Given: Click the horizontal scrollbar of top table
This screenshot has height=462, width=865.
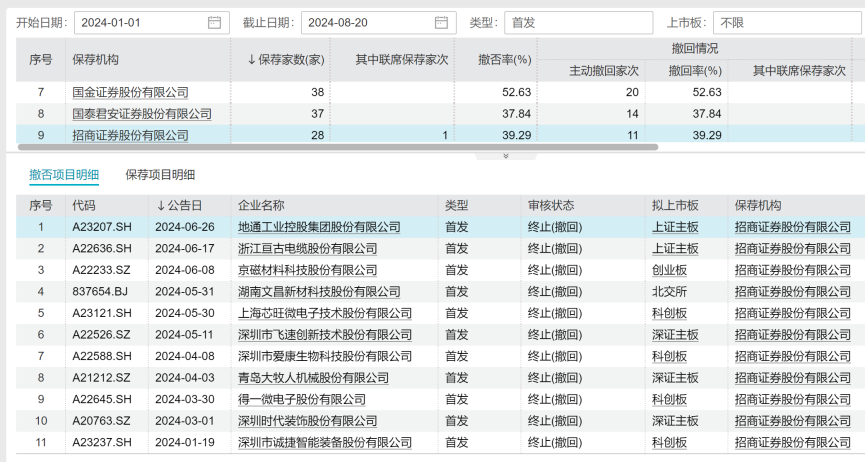Looking at the screenshot, I should 338,147.
